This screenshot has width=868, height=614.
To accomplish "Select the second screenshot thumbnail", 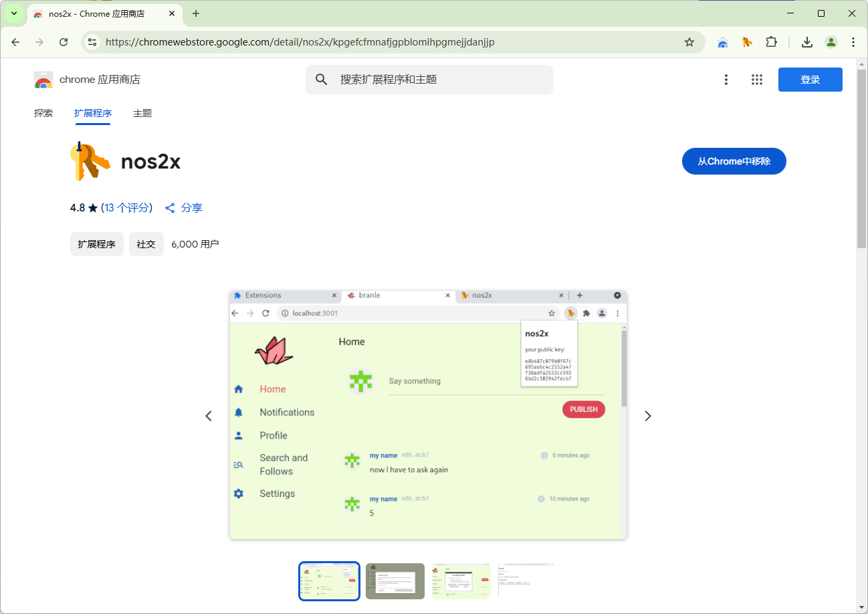I will click(x=395, y=581).
